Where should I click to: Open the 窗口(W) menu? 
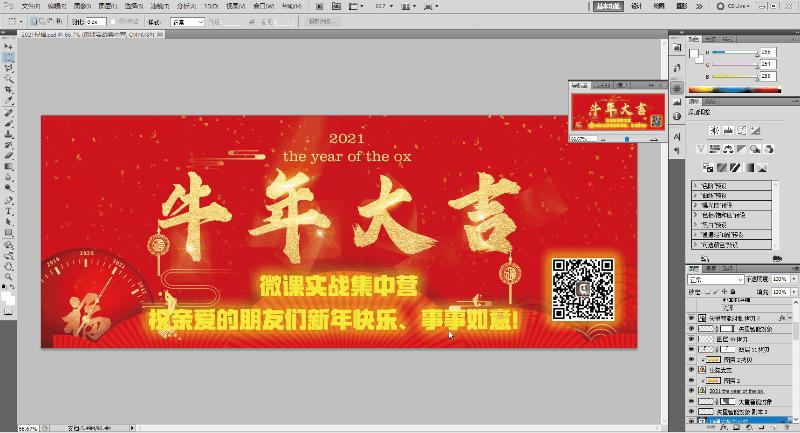[264, 6]
